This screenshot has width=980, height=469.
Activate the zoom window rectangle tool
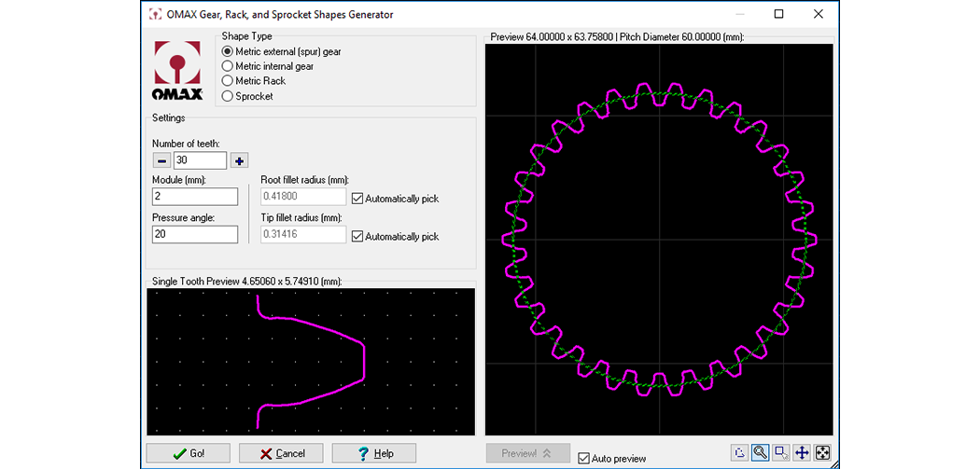[x=781, y=453]
